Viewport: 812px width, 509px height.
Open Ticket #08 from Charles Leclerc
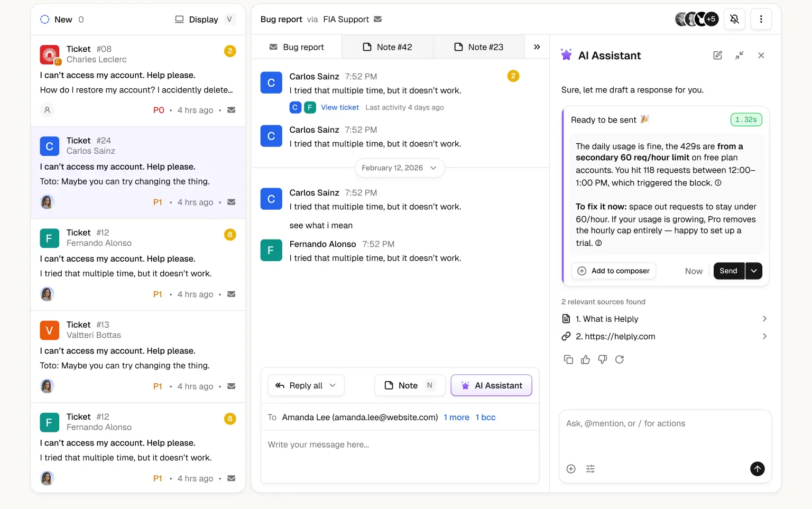(138, 81)
